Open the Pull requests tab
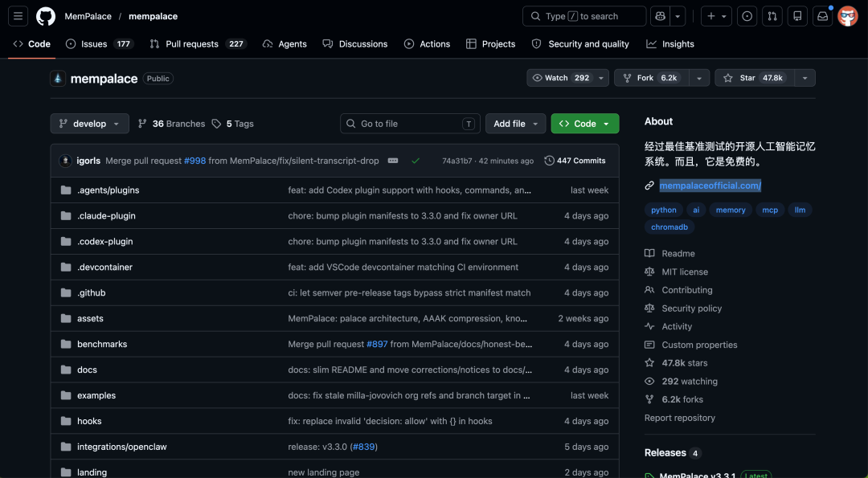The image size is (868, 478). [199, 43]
